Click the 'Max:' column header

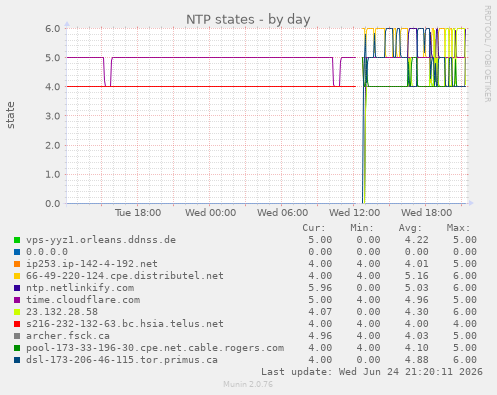pyautogui.click(x=458, y=228)
